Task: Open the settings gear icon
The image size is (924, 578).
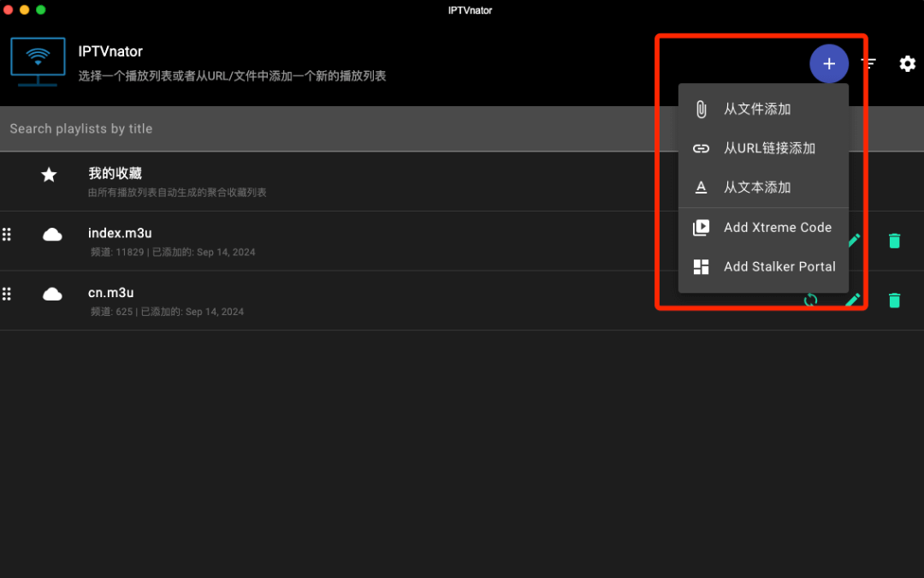Action: 907,64
